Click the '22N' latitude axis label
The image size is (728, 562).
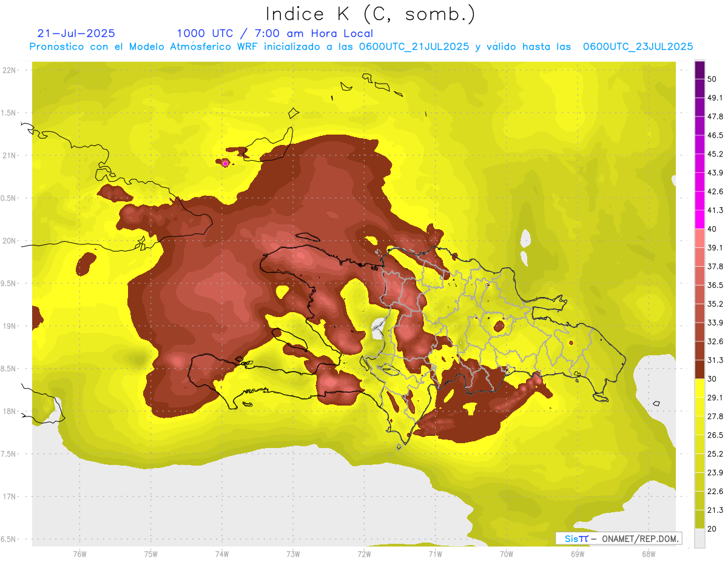click(10, 70)
